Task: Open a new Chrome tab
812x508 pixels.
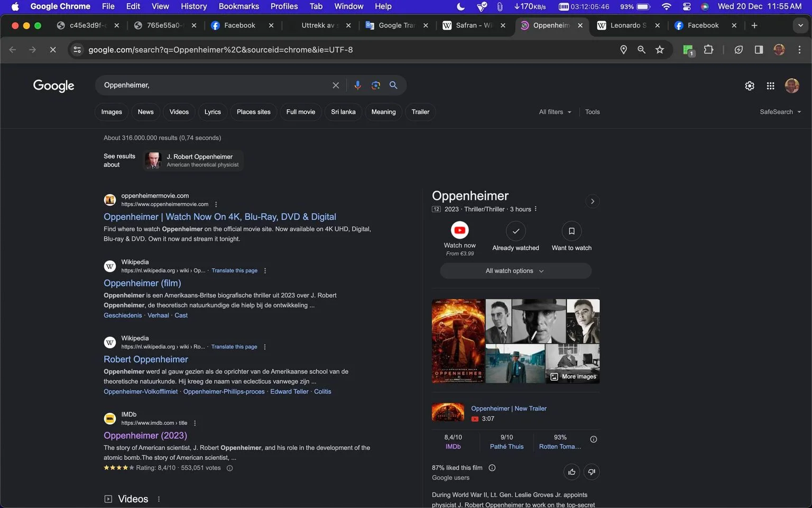Action: 754,25
